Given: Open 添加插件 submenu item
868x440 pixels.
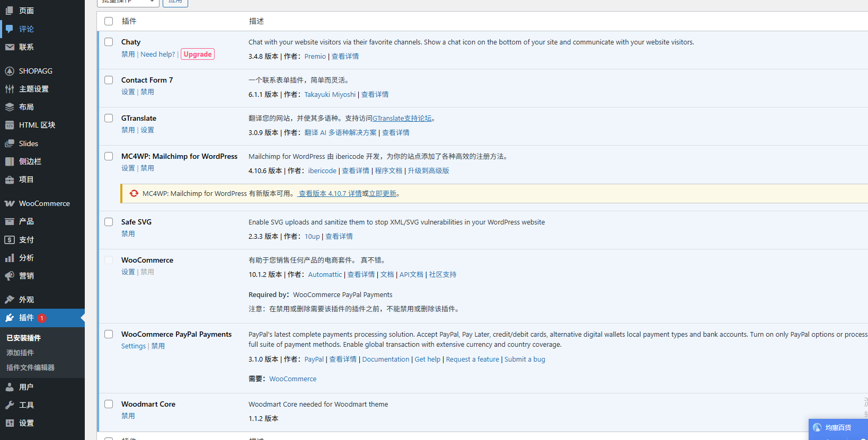Looking at the screenshot, I should [x=20, y=353].
